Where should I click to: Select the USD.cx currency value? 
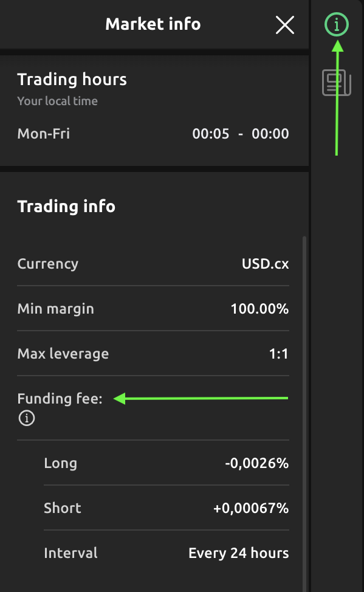265,264
